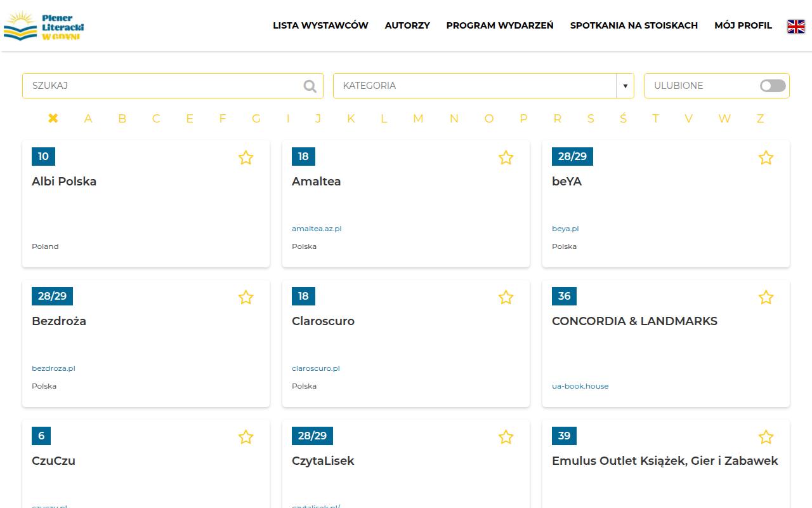The width and height of the screenshot is (812, 508).
Task: Favorite Albi Polska with its star
Action: tap(246, 157)
